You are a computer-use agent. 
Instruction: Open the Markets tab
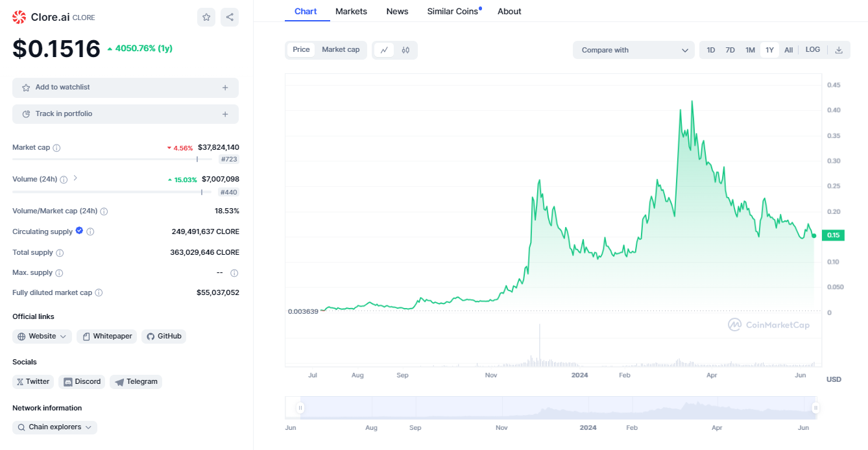click(351, 12)
